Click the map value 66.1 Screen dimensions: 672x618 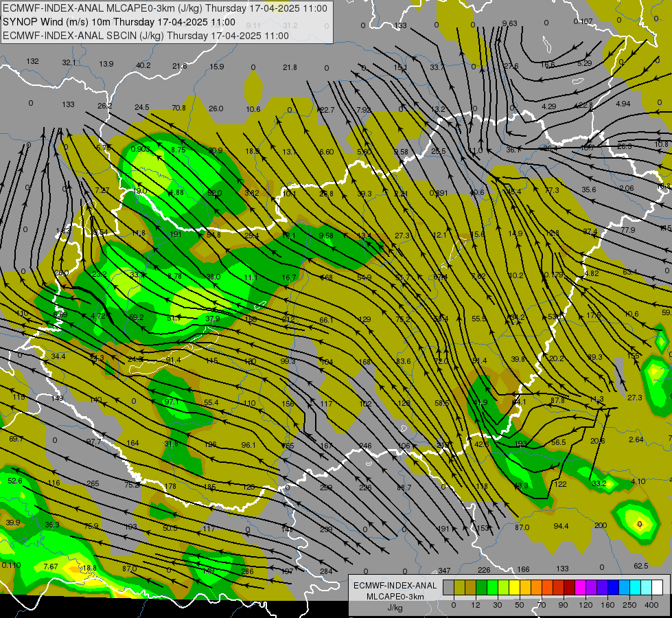pos(326,320)
